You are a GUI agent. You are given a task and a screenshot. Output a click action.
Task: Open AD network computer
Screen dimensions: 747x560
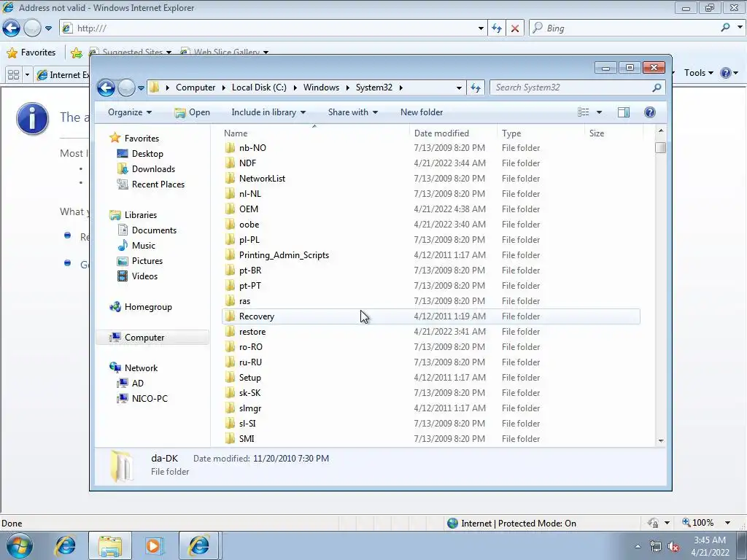pos(137,384)
